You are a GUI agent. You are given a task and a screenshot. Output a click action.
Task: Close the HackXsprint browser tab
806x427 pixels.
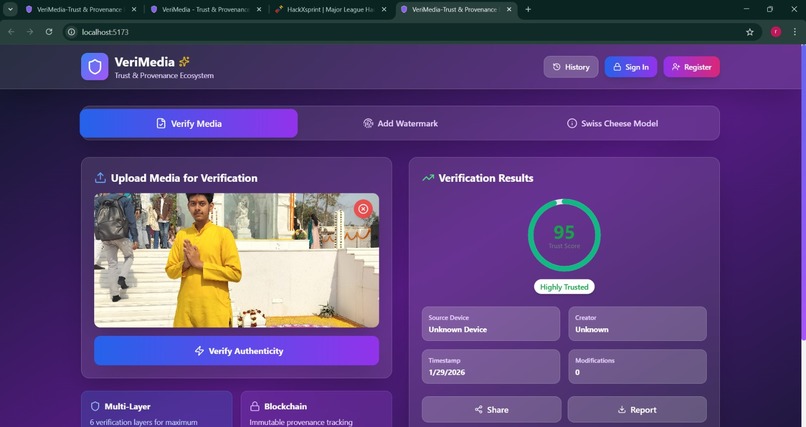[384, 9]
